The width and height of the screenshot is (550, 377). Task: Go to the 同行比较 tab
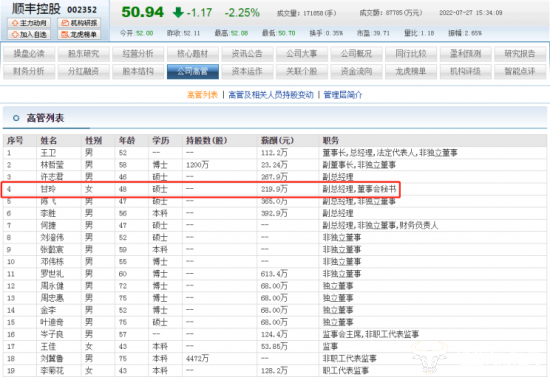pyautogui.click(x=411, y=54)
